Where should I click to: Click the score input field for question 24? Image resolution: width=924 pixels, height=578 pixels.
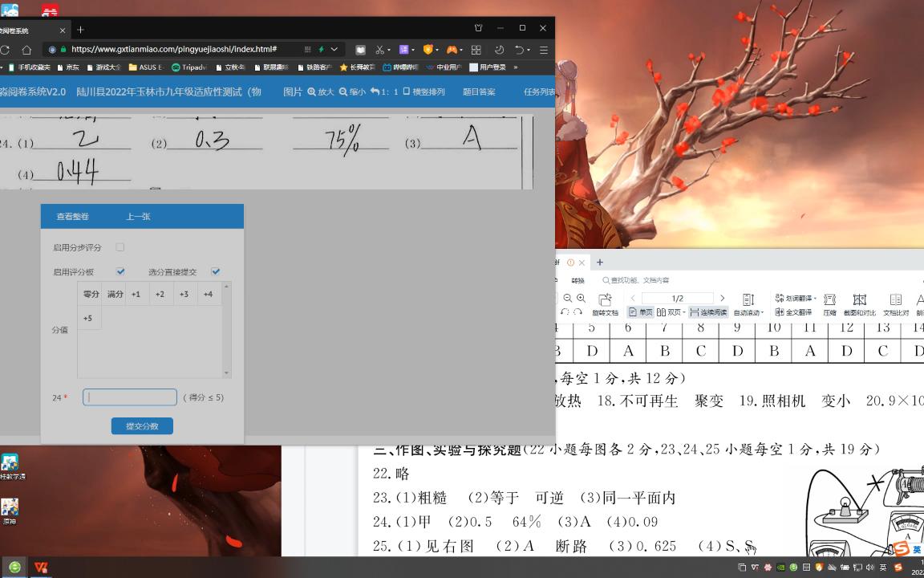click(129, 397)
